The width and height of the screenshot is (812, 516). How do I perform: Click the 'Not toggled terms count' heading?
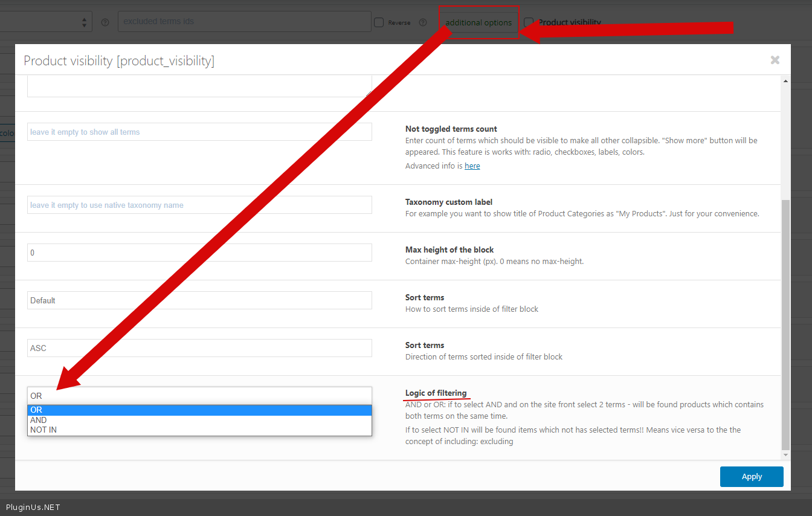pyautogui.click(x=451, y=129)
